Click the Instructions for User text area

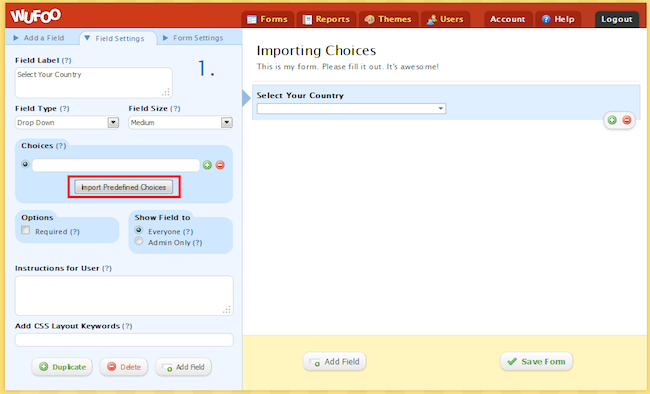pyautogui.click(x=124, y=295)
